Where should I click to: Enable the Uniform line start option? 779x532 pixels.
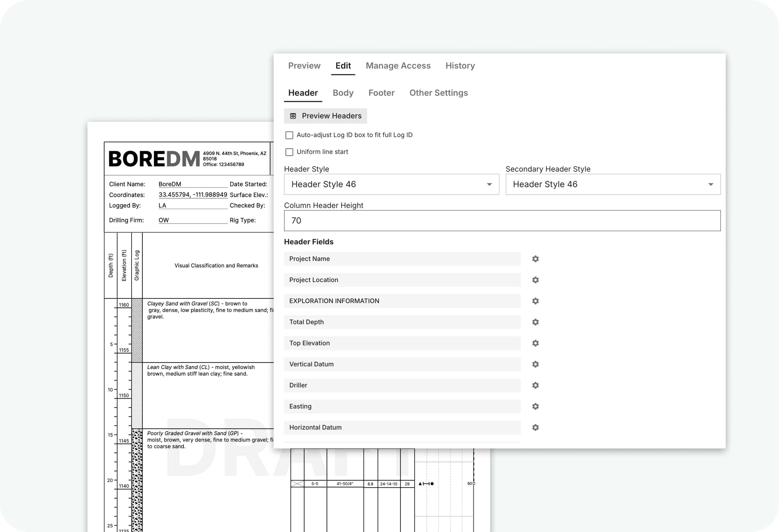pyautogui.click(x=289, y=152)
